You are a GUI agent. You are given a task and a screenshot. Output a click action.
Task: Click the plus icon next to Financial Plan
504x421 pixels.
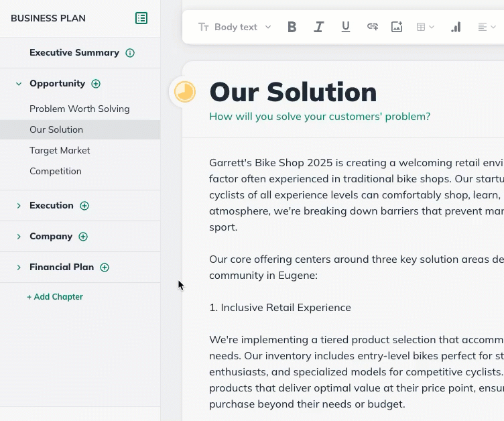(105, 267)
